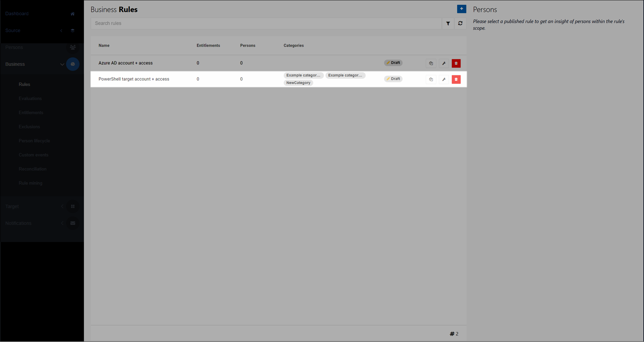This screenshot has width=644, height=342.
Task: Click into the Search rules field
Action: (x=266, y=23)
